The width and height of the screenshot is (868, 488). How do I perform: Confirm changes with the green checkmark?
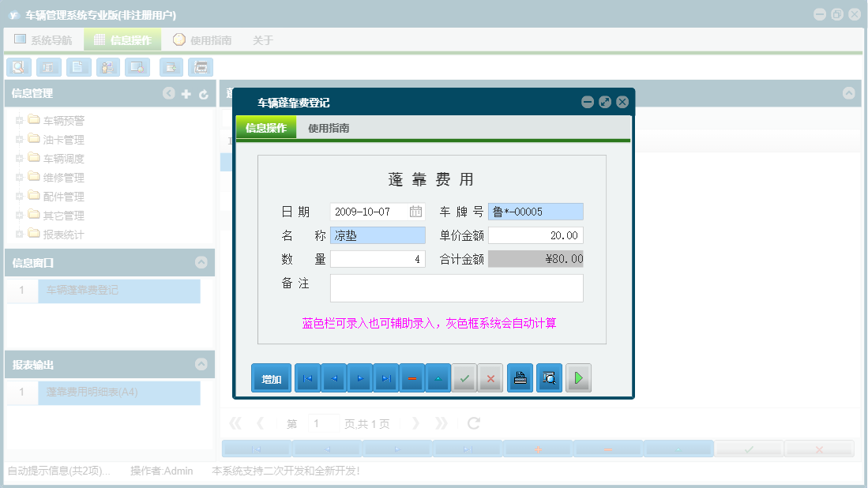[x=464, y=377]
